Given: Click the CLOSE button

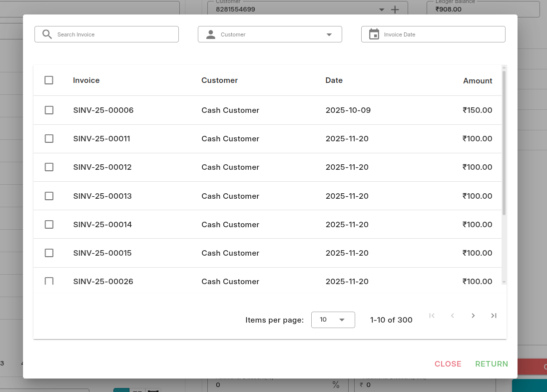Looking at the screenshot, I should [x=448, y=364].
